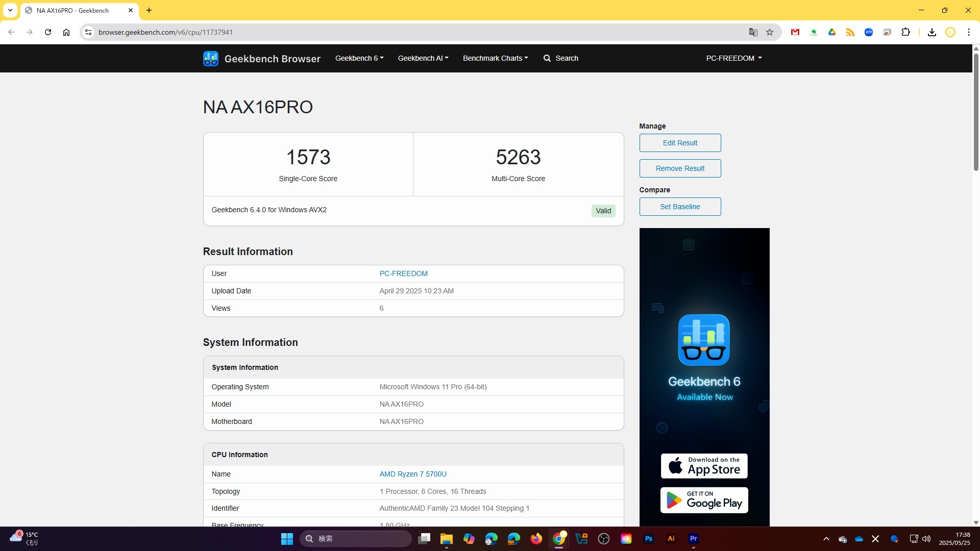Open the Downloads icon in toolbar
Image resolution: width=980 pixels, height=551 pixels.
(x=932, y=32)
